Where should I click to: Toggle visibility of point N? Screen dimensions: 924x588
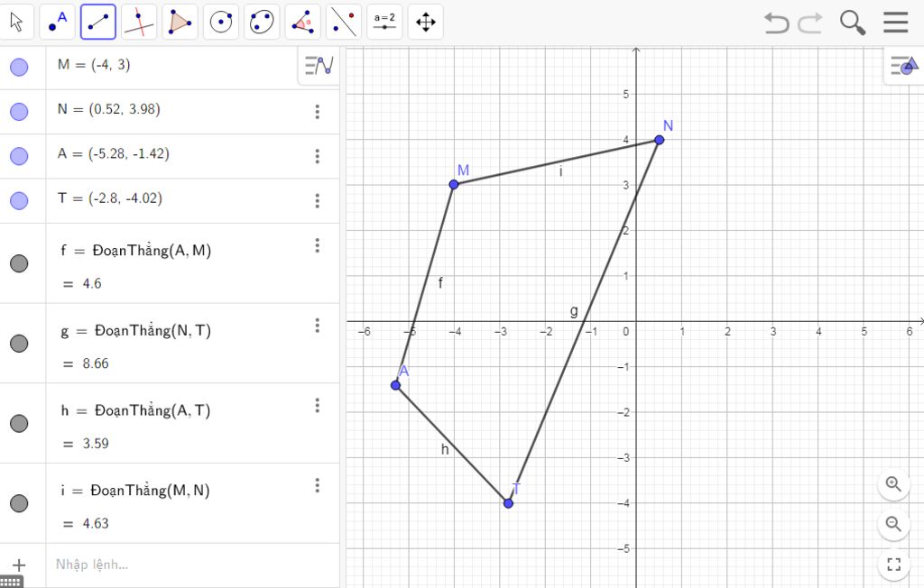tap(20, 111)
